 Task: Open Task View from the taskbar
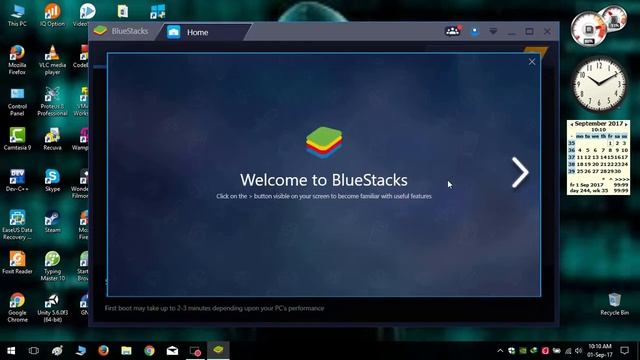click(x=34, y=351)
